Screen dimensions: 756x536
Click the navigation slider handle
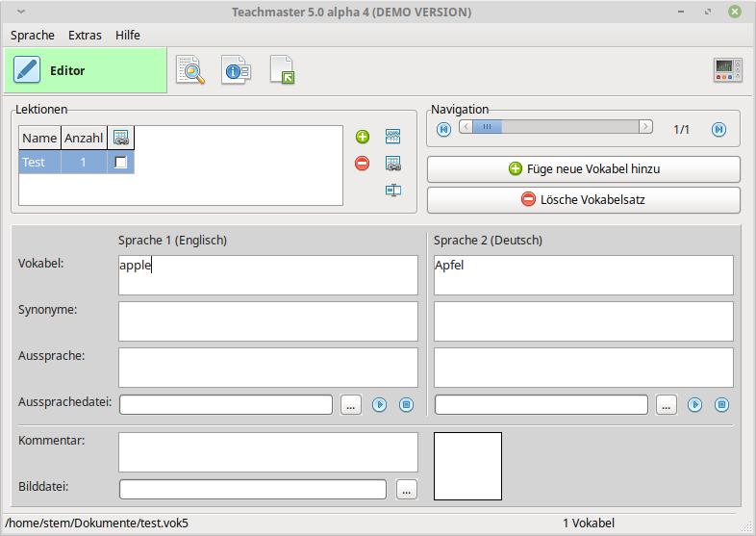488,127
